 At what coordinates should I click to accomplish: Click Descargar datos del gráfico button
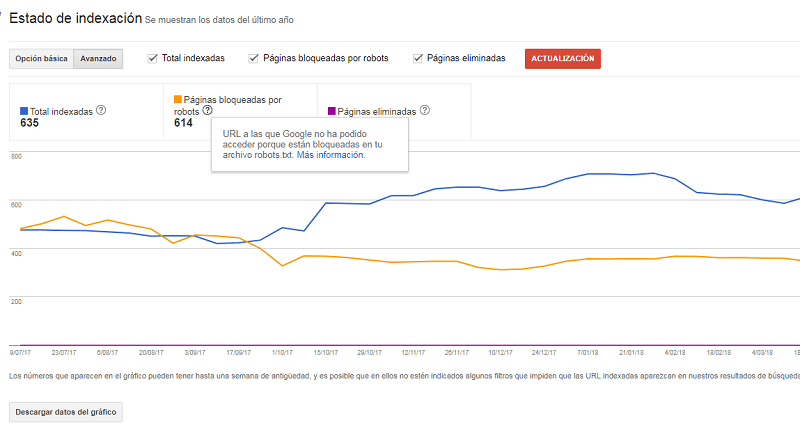pyautogui.click(x=66, y=412)
